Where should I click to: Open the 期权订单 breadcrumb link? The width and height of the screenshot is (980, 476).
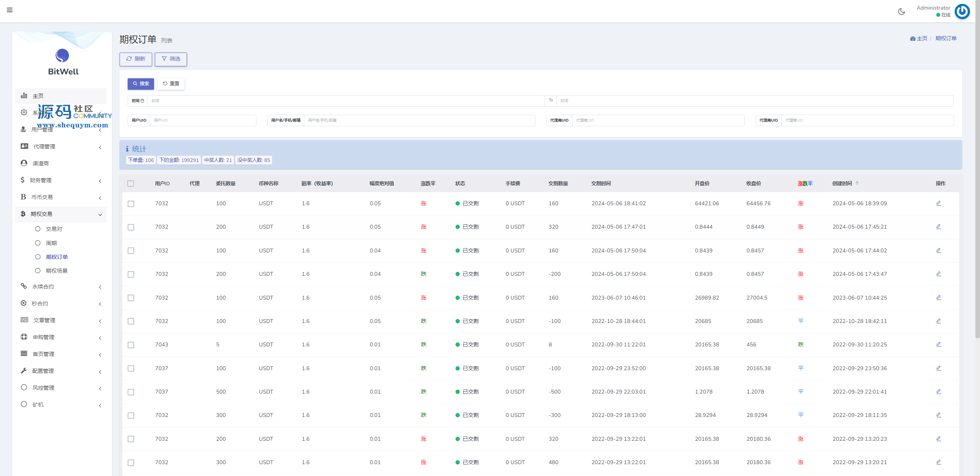coord(946,38)
